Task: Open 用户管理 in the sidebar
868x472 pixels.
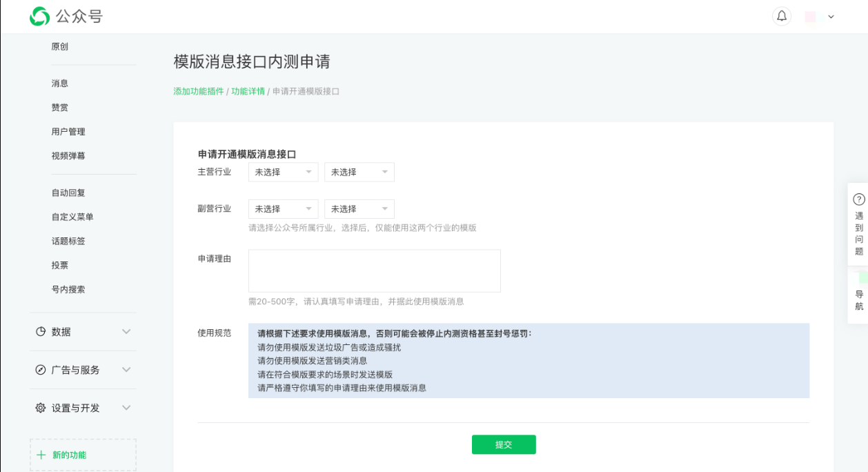Action: pyautogui.click(x=68, y=132)
